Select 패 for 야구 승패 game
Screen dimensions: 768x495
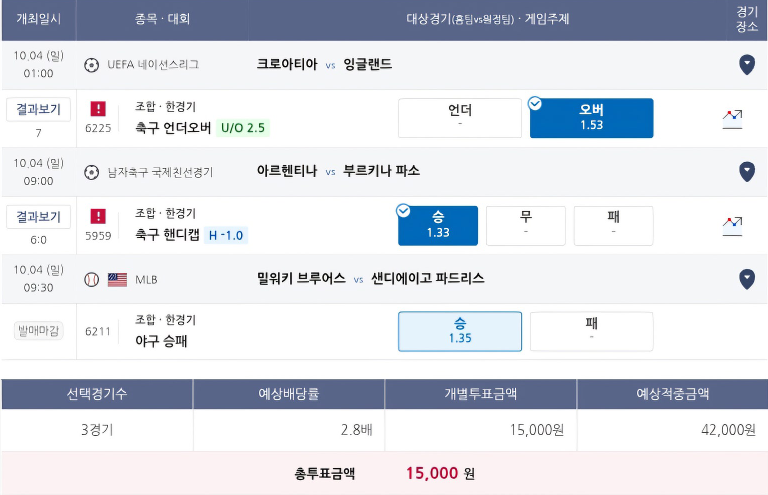(591, 331)
